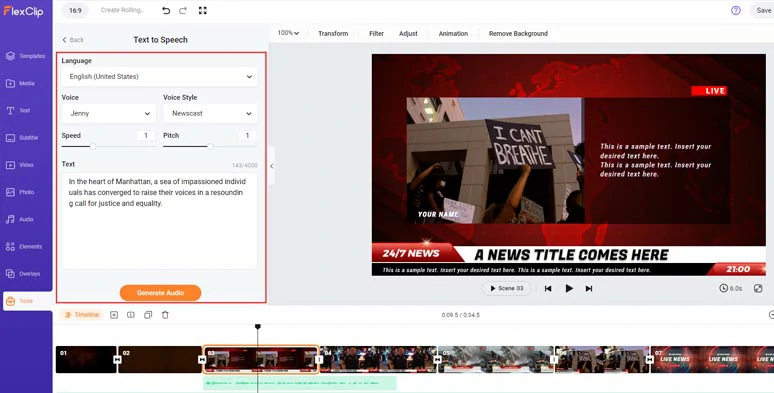Select scene 04 thumbnail in timeline
Viewport: 774px width, 393px height.
click(379, 359)
